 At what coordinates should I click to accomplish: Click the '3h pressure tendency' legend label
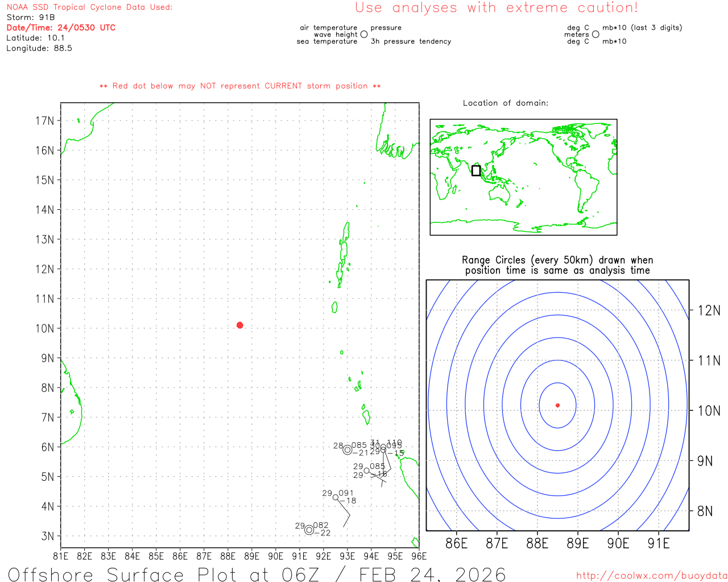coord(411,41)
